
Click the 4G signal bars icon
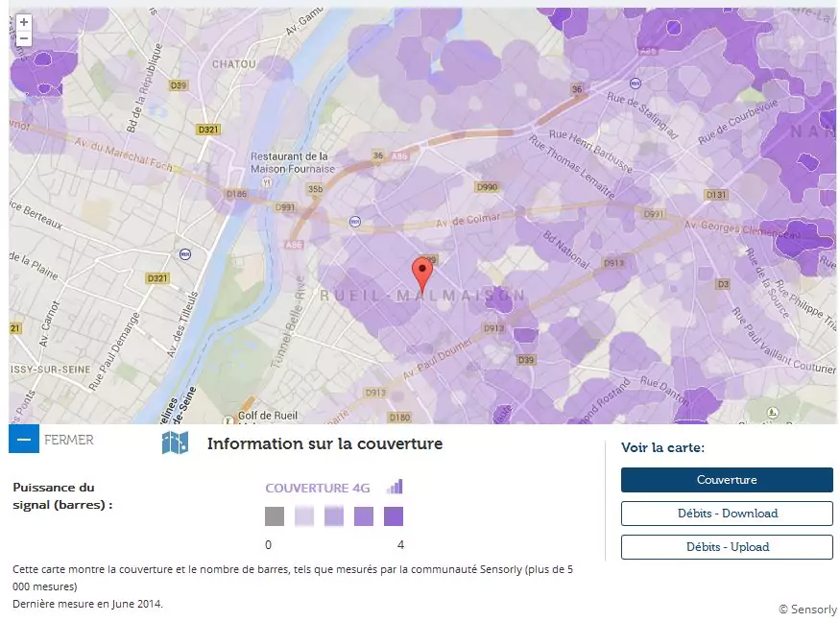coord(395,487)
